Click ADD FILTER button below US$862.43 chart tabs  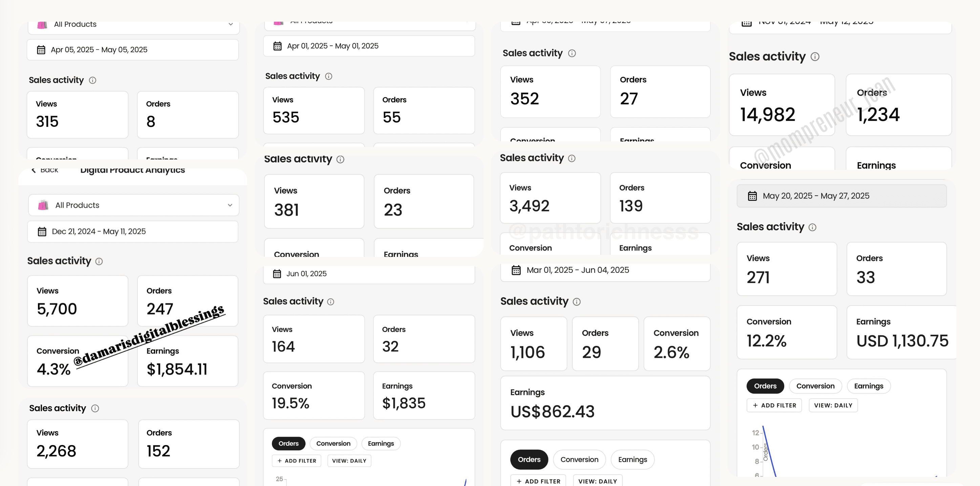coord(538,481)
